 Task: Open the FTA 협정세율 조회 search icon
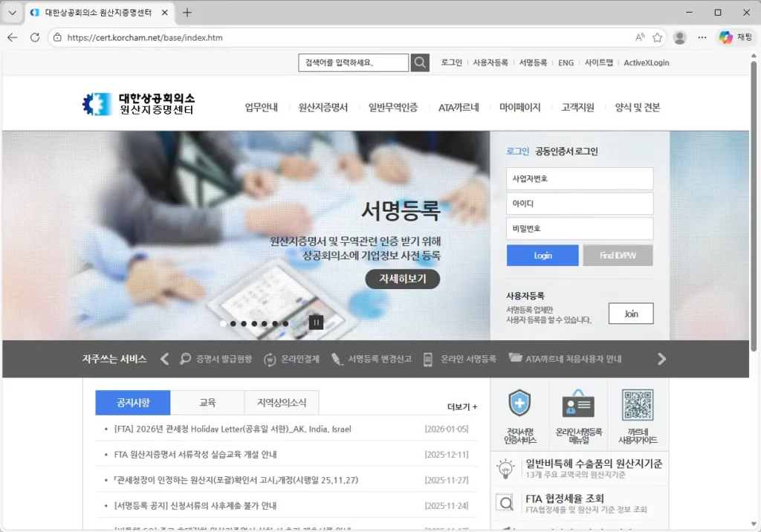tap(505, 504)
